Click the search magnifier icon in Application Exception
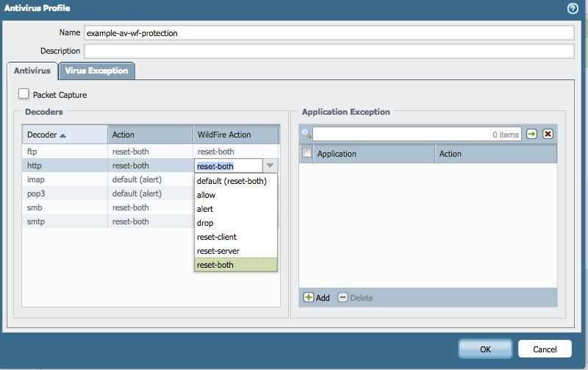This screenshot has width=588, height=370. click(x=306, y=134)
